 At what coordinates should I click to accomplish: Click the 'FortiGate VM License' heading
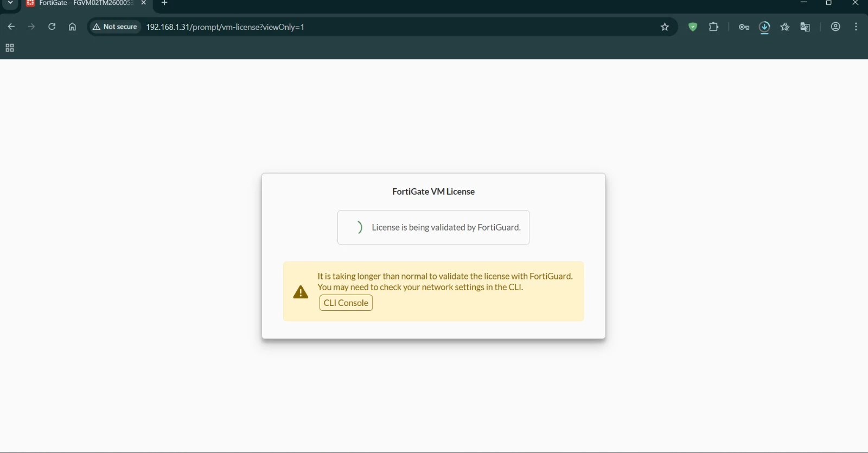click(x=433, y=192)
